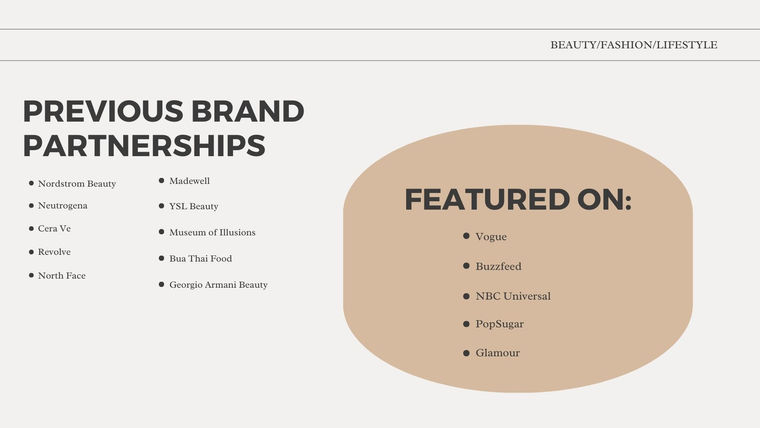Select the Nordstrom Beauty list item
760x428 pixels.
(x=77, y=184)
